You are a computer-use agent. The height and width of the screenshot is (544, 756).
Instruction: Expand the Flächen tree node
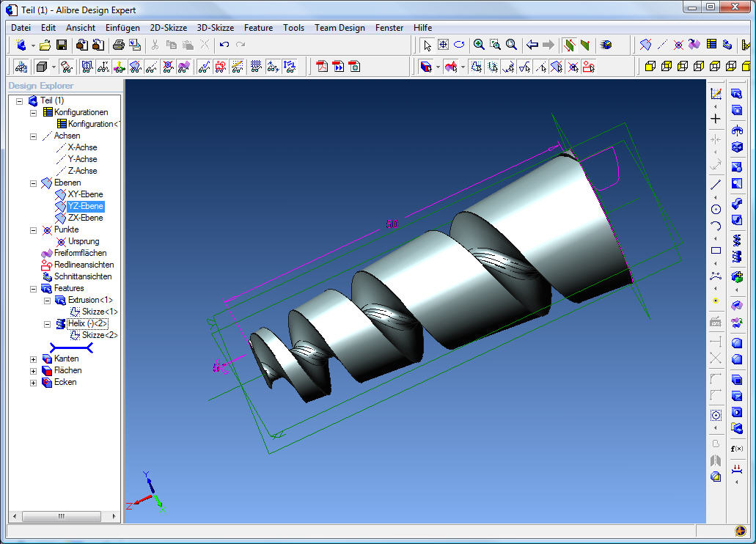click(x=33, y=371)
